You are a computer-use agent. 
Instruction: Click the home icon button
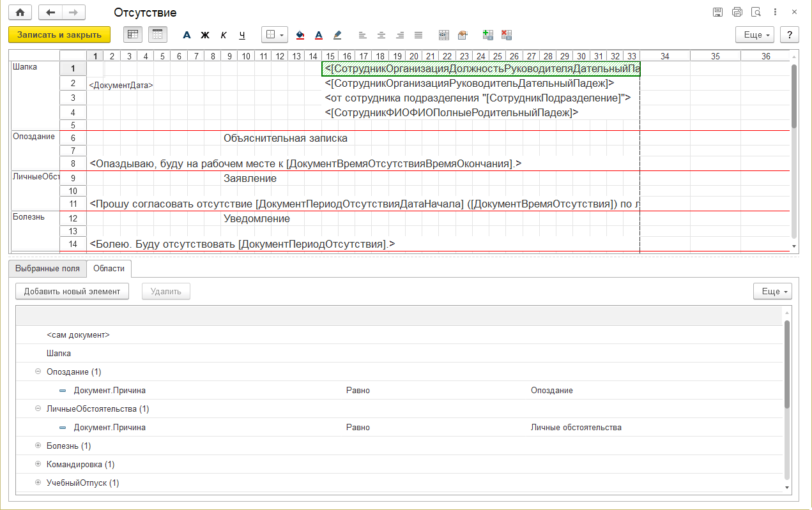pyautogui.click(x=20, y=13)
